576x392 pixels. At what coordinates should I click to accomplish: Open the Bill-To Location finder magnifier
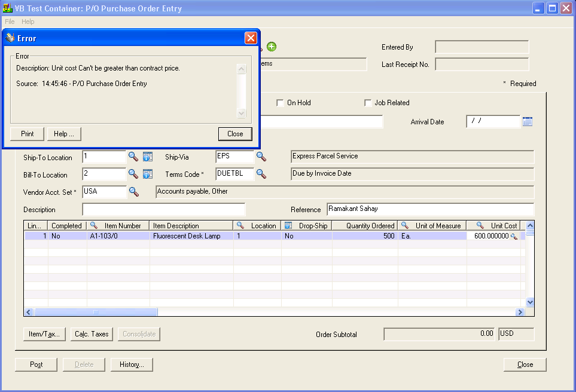point(133,174)
